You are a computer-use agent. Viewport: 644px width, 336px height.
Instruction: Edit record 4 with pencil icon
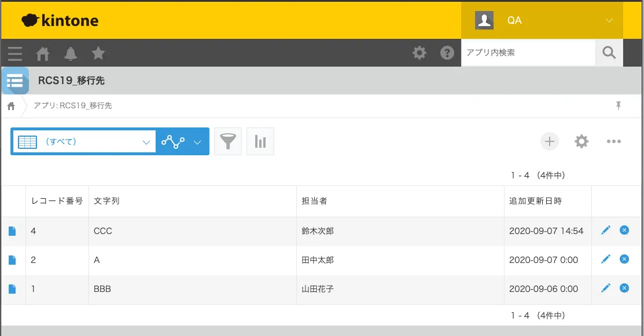coord(606,231)
